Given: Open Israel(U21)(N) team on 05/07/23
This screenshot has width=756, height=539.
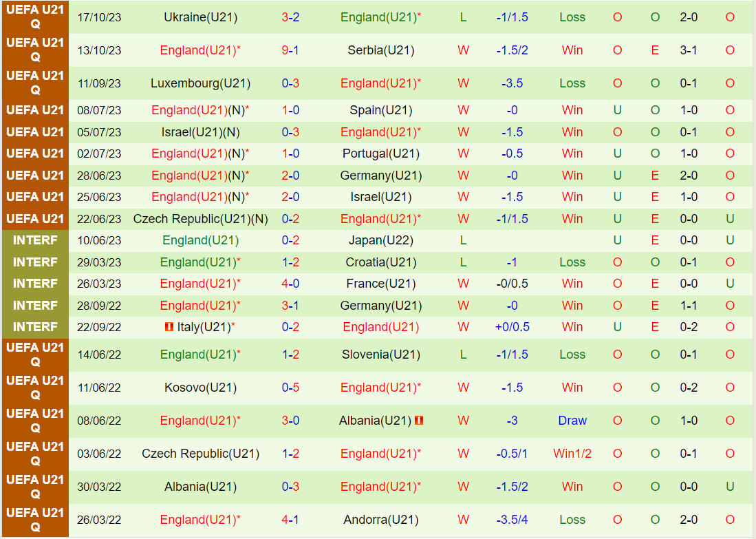Looking at the screenshot, I should (x=201, y=132).
